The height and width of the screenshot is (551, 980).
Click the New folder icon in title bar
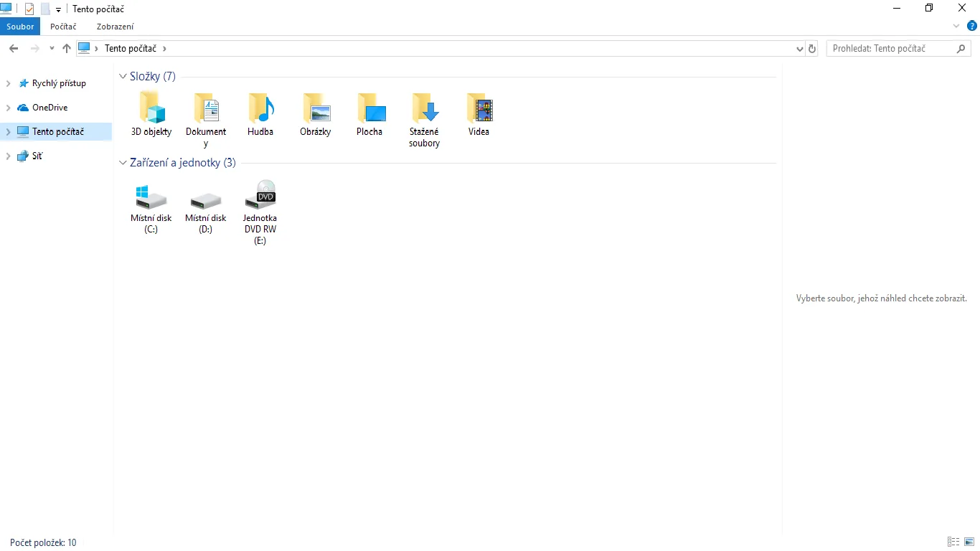(x=45, y=9)
